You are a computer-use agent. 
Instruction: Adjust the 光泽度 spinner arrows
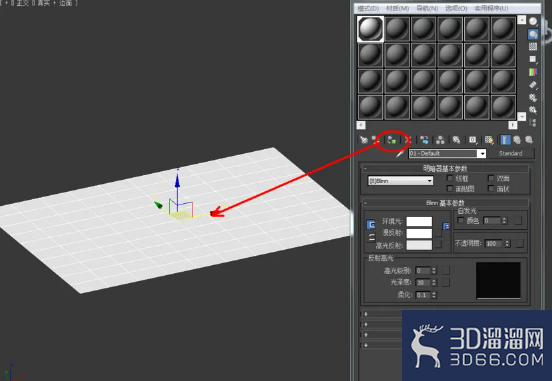(x=434, y=282)
